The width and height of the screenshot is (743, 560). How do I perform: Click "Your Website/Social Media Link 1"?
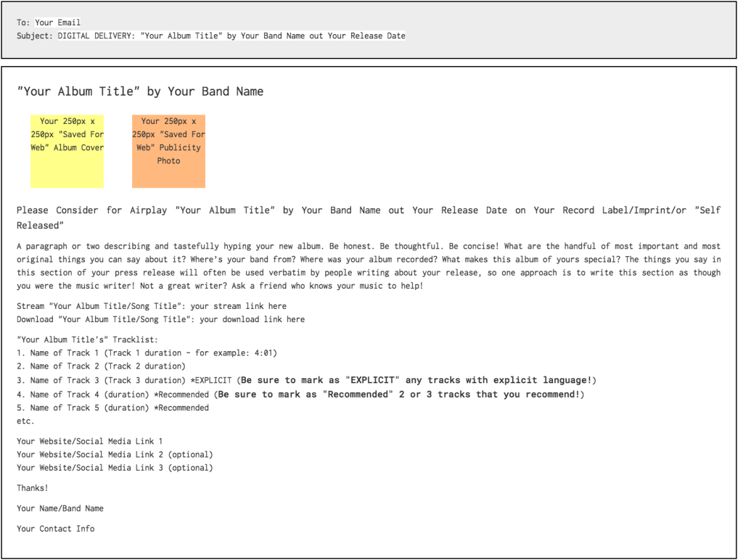89,441
